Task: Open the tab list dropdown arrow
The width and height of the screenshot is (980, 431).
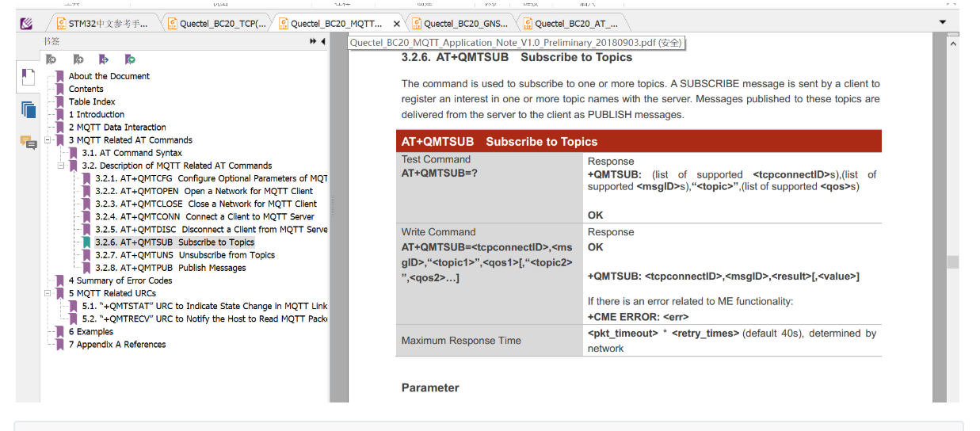Action: coord(943,22)
